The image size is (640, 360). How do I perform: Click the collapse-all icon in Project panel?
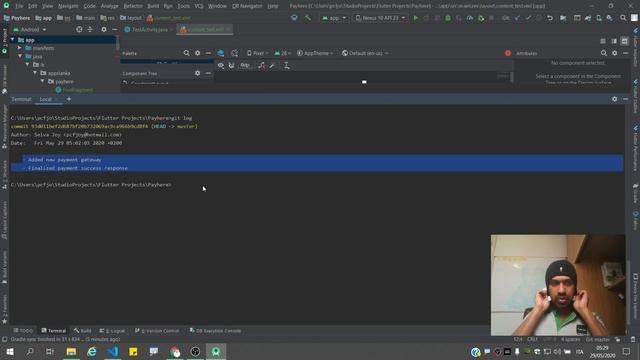point(90,29)
